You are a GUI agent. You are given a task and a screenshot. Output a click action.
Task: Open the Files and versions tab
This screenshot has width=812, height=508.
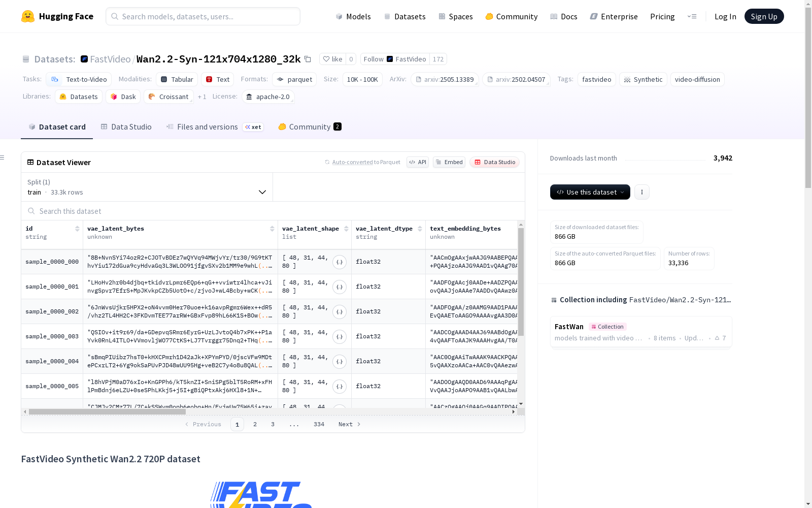click(x=215, y=127)
